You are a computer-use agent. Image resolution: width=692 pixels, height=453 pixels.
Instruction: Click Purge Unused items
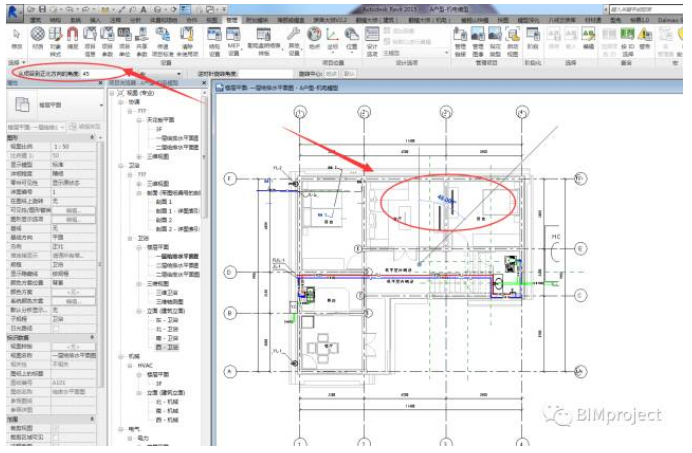click(x=187, y=41)
